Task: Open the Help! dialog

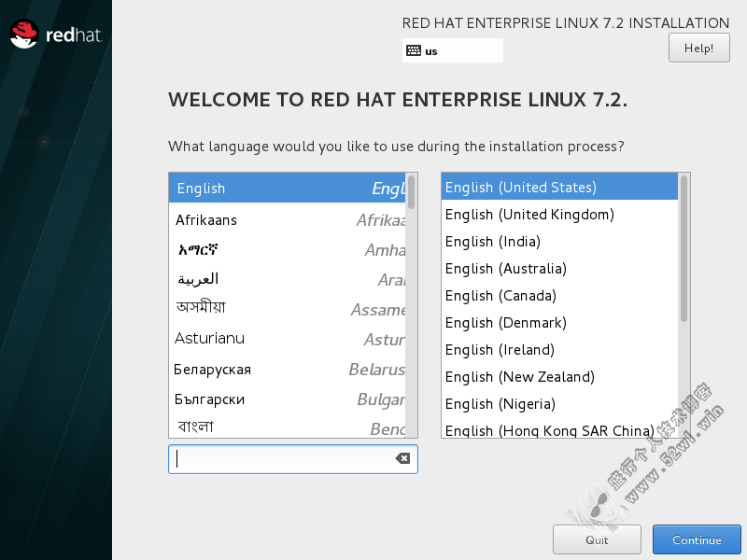Action: tap(698, 49)
